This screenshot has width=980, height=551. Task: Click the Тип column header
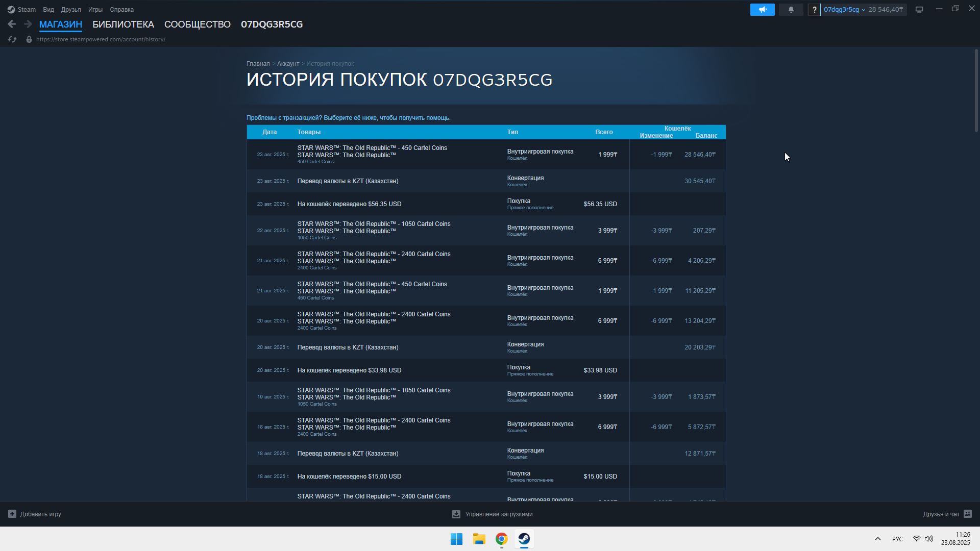[x=512, y=132]
